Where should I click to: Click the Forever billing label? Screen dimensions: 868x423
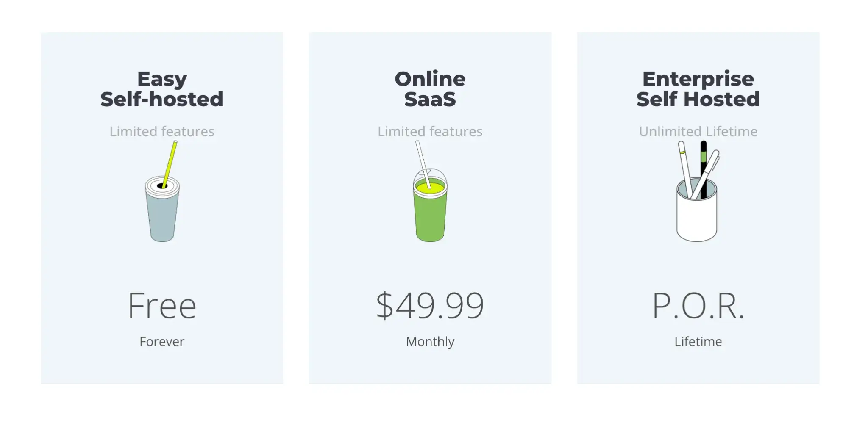[162, 341]
